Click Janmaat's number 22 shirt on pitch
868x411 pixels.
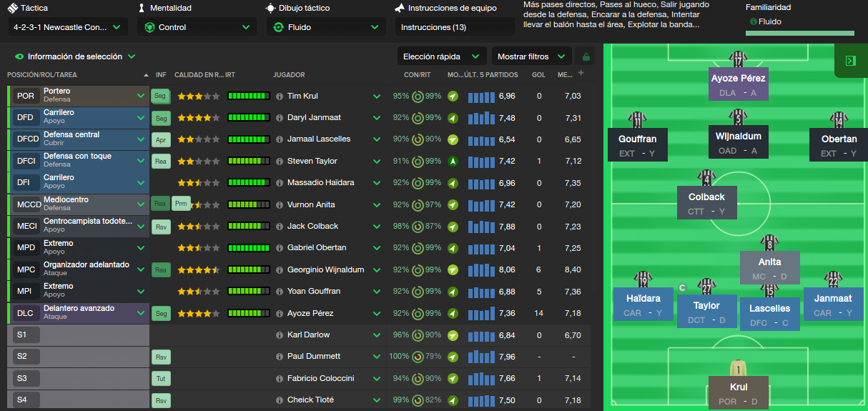click(832, 279)
